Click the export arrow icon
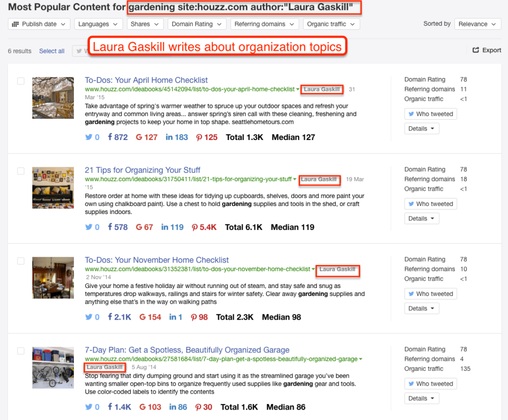Image resolution: width=508 pixels, height=420 pixels. [476, 50]
